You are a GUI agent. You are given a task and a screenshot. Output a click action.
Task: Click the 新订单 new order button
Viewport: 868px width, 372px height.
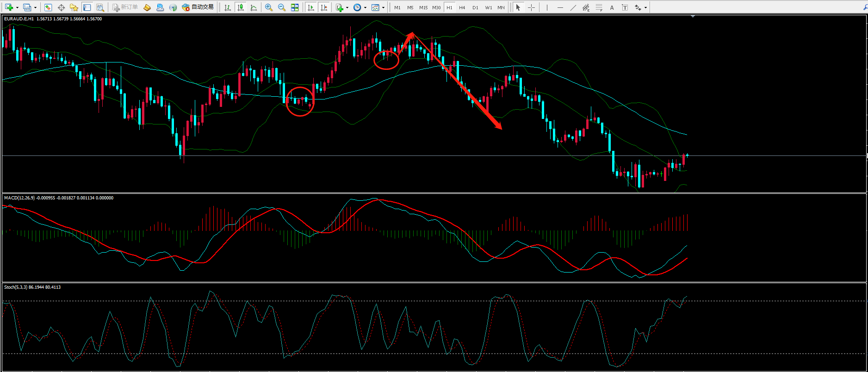(x=125, y=7)
